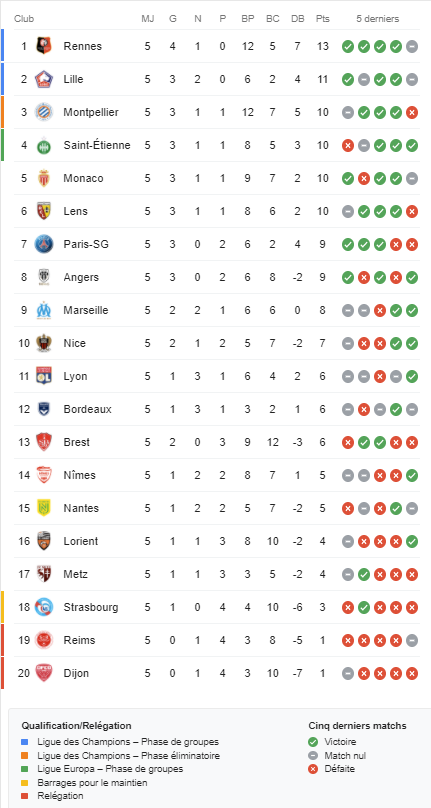The height and width of the screenshot is (808, 431).
Task: Click the Marseille club emblem
Action: pyautogui.click(x=44, y=310)
